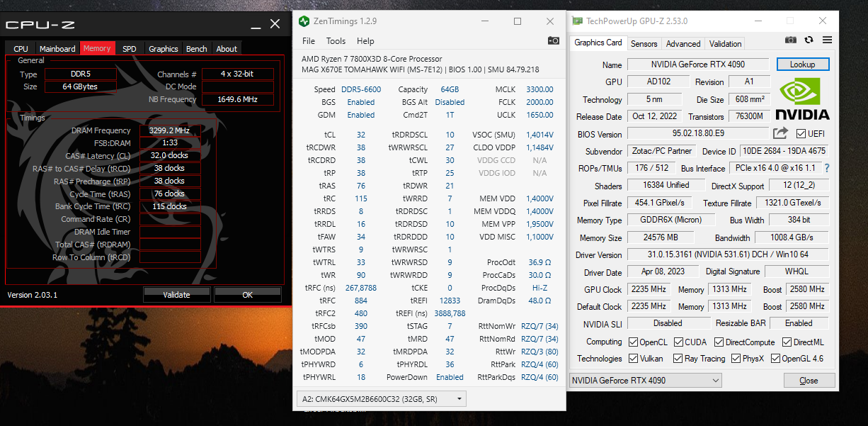Image resolution: width=868 pixels, height=426 pixels.
Task: Click the Close button in GPU-Z
Action: pyautogui.click(x=809, y=381)
